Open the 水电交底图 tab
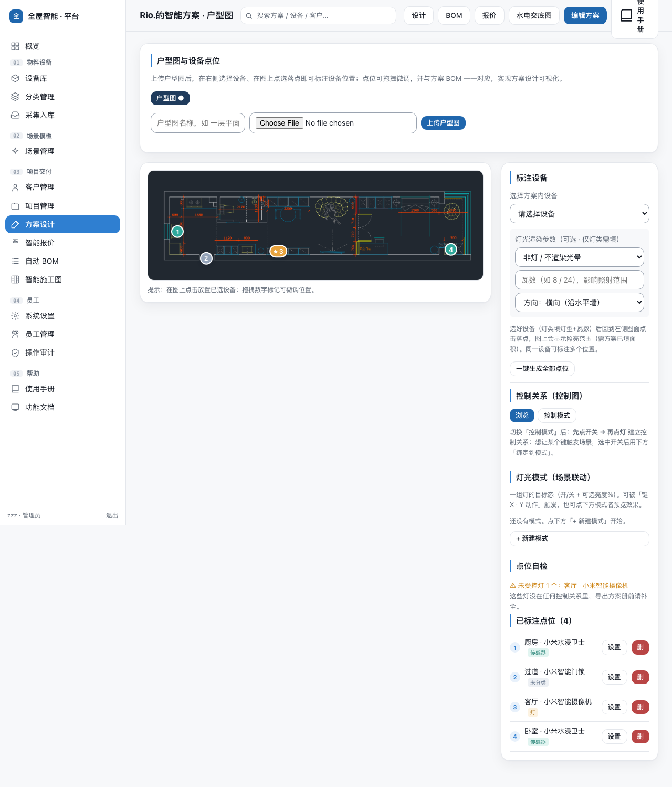 pyautogui.click(x=534, y=16)
